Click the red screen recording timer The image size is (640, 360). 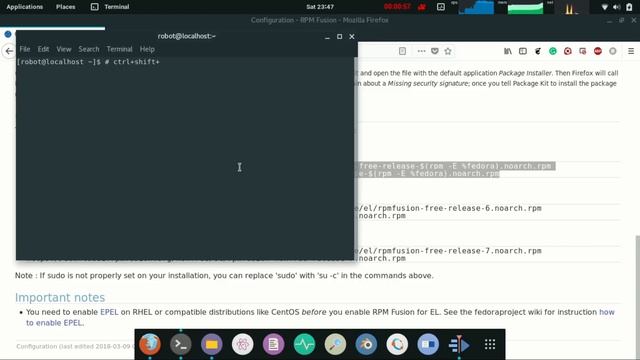[397, 7]
